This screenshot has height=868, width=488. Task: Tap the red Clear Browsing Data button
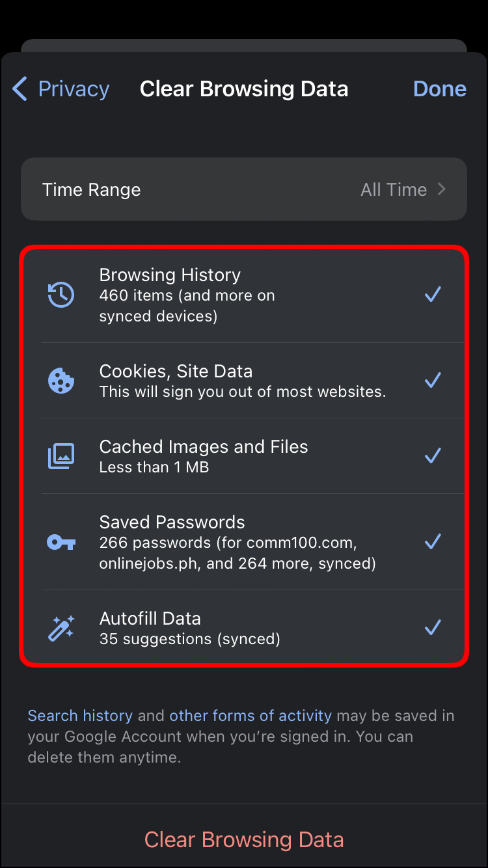click(x=244, y=839)
